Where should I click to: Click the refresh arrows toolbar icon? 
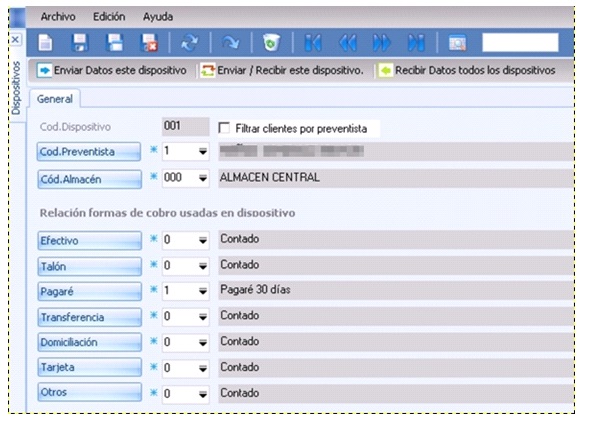click(188, 43)
